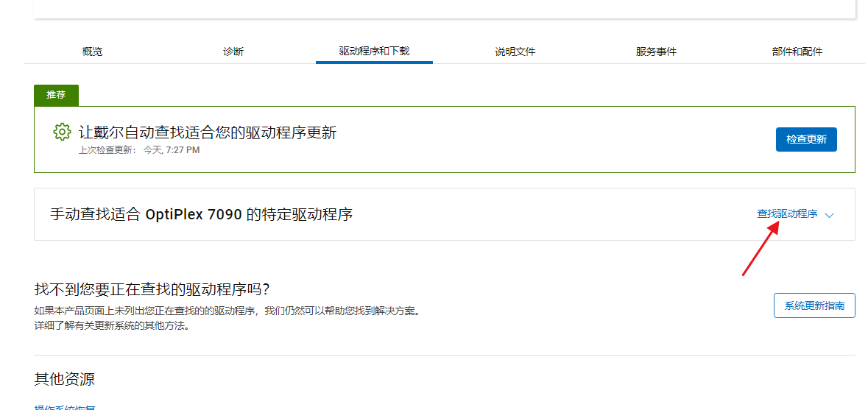868x410 pixels.
Task: Click the heading 手动查找适合 OptiPlex 7090 的特定驱动程序
Action: coord(202,214)
